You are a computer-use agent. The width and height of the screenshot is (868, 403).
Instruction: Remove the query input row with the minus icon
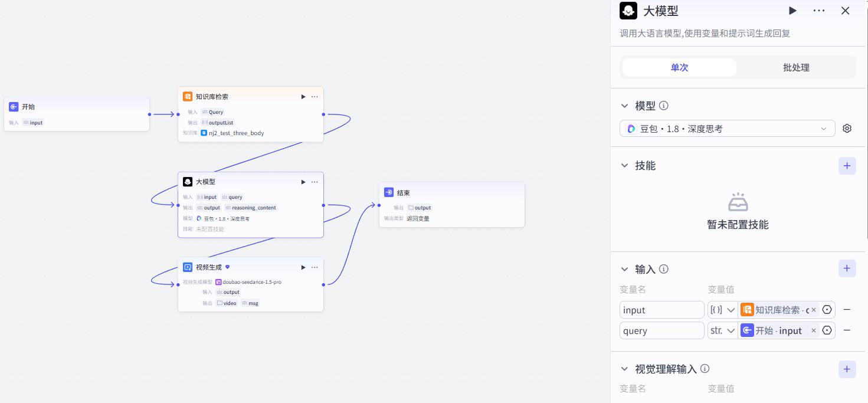tap(847, 330)
